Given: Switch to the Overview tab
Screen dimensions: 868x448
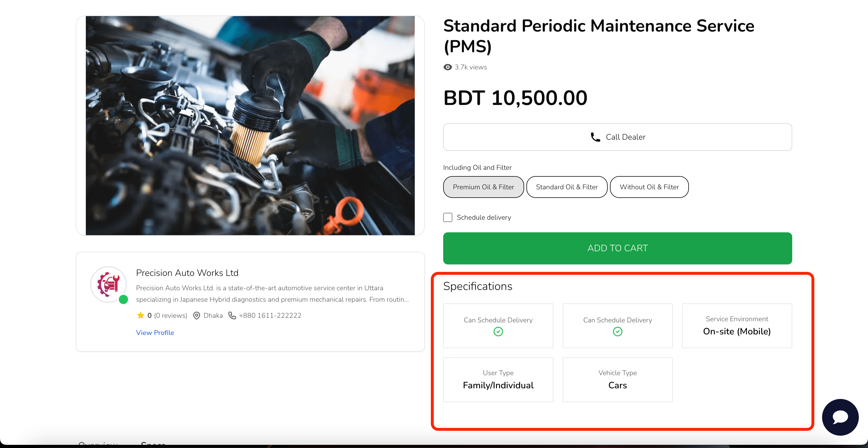Looking at the screenshot, I should [98, 444].
